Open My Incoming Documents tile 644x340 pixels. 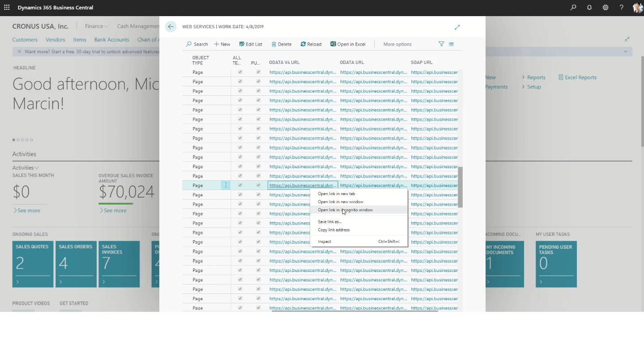pyautogui.click(x=505, y=264)
